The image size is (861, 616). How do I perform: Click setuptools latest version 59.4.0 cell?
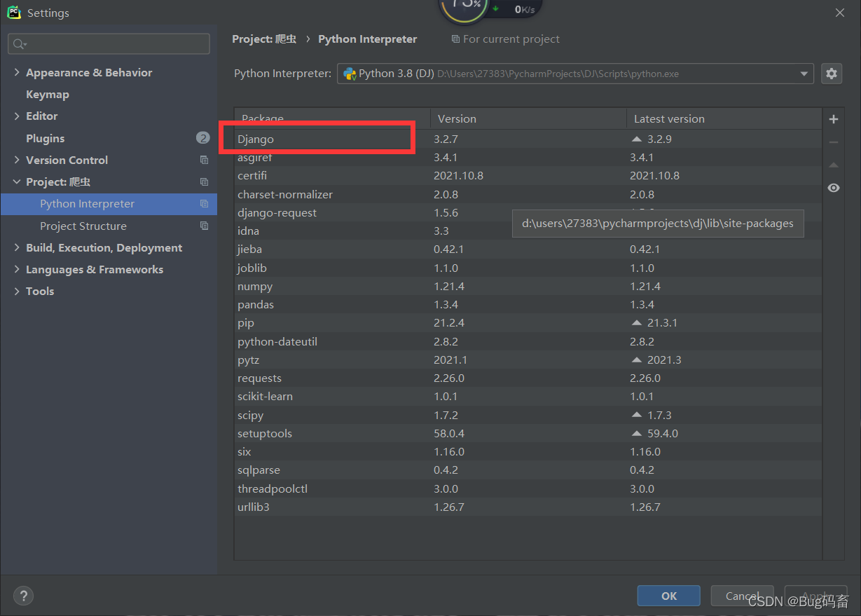pyautogui.click(x=724, y=433)
